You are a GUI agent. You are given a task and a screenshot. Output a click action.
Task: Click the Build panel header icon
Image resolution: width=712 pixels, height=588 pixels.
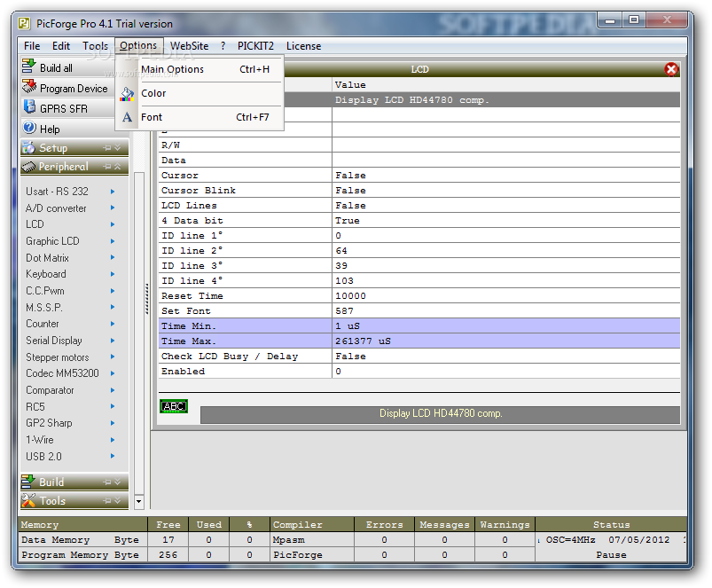[x=28, y=482]
